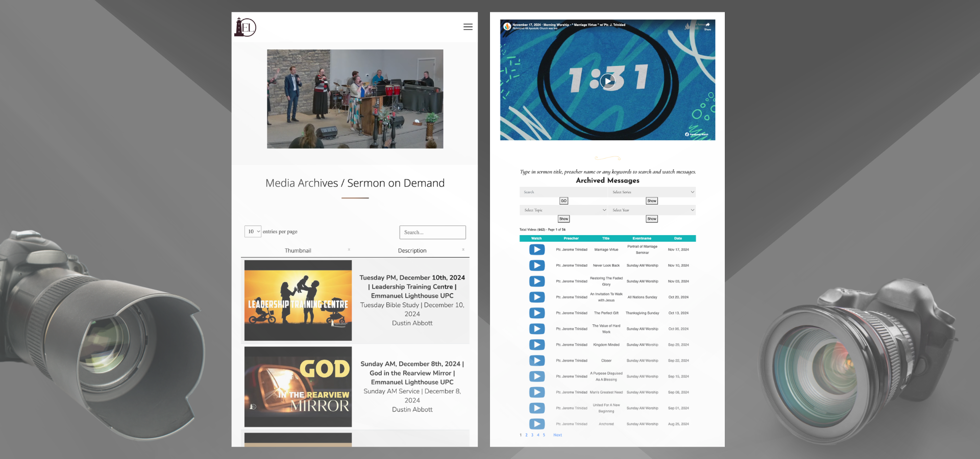
Task: Start the Anchored sermon video
Action: click(x=536, y=424)
